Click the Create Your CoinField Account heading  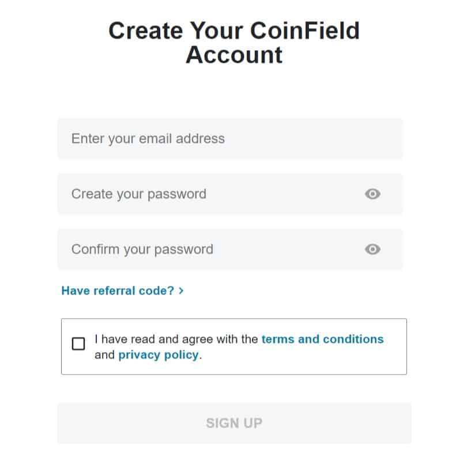[233, 42]
